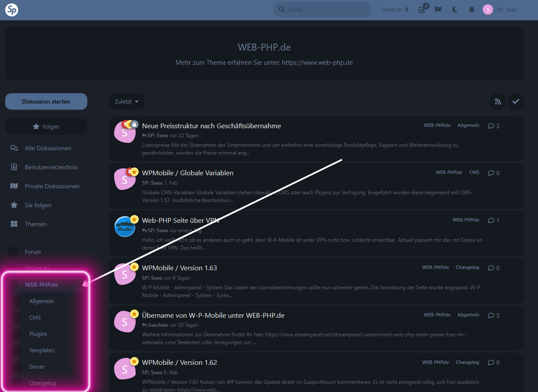Click Allgemein tag on Neue Preisstruktur row

(x=468, y=125)
